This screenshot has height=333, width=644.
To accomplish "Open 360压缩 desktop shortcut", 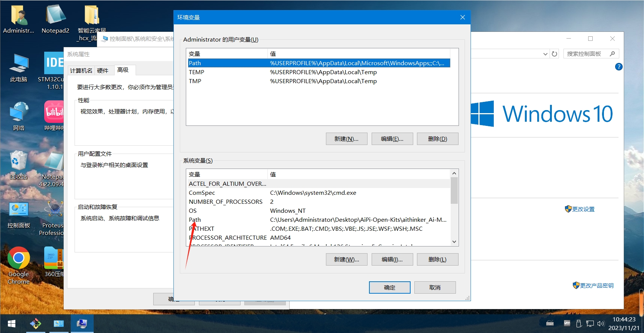I will 54,262.
